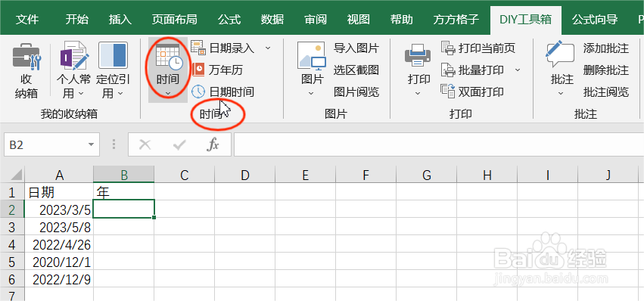
Task: Select cell with 2020/12/1
Action: [x=60, y=262]
